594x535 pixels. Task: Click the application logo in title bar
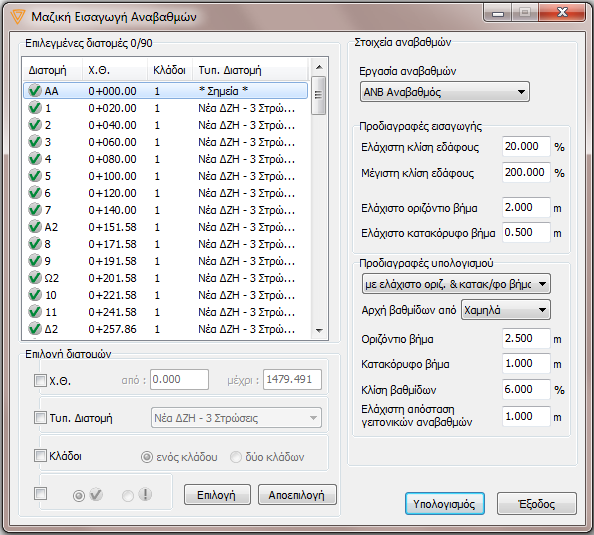pos(17,17)
